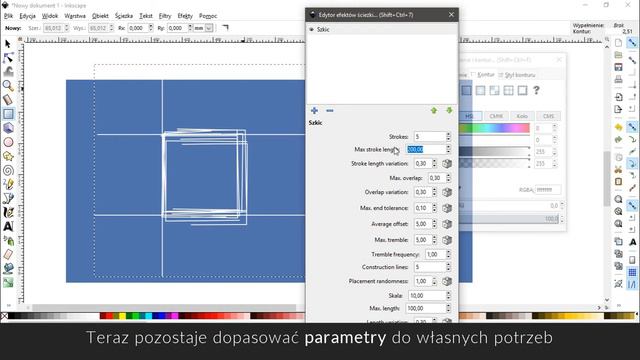Click the Cut scissors icon
Screen dimensions: 640x360
tap(618, 169)
